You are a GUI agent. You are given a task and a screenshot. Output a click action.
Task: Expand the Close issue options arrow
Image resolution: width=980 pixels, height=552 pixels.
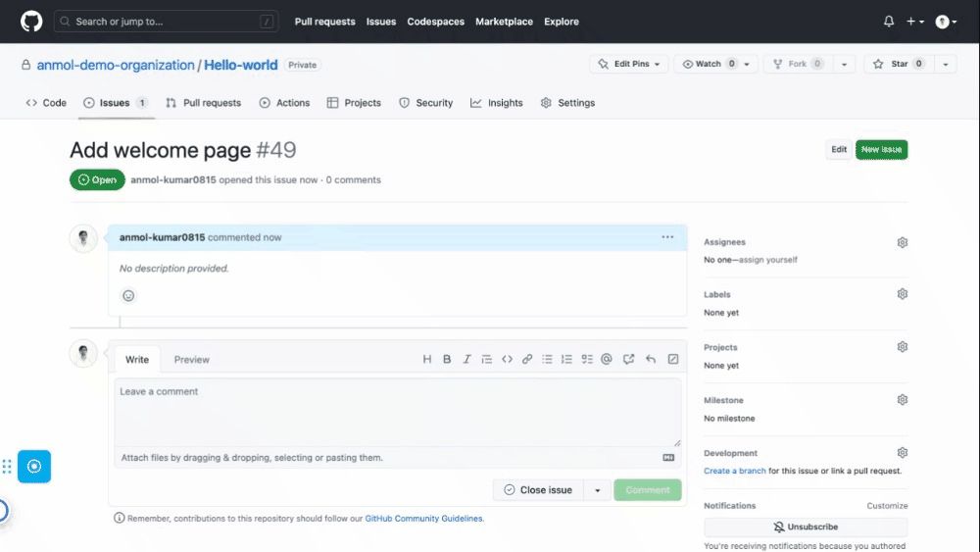(598, 490)
